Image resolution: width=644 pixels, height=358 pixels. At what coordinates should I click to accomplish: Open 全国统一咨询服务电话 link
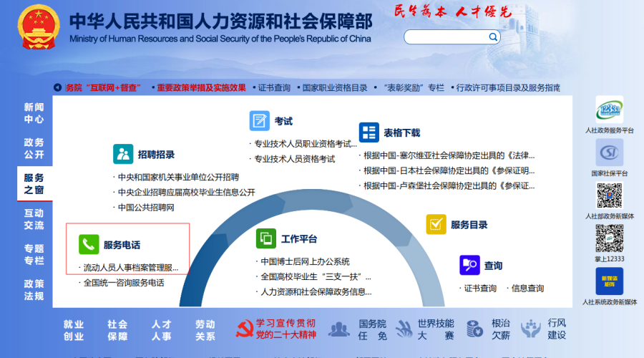coord(124,283)
